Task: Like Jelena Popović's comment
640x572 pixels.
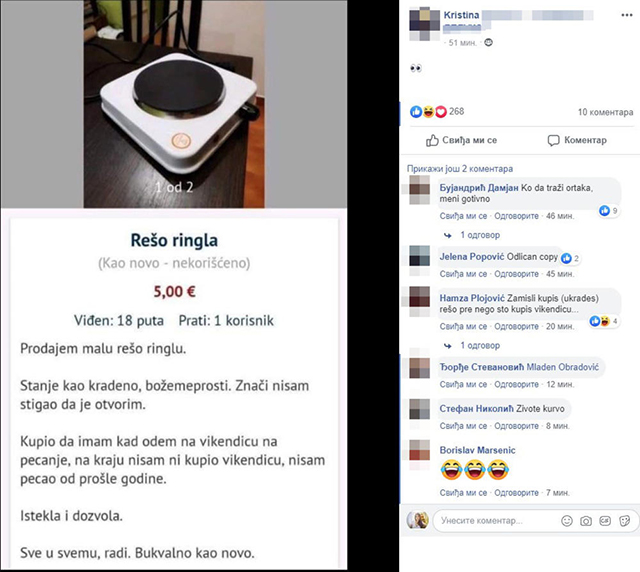Action: pos(463,274)
